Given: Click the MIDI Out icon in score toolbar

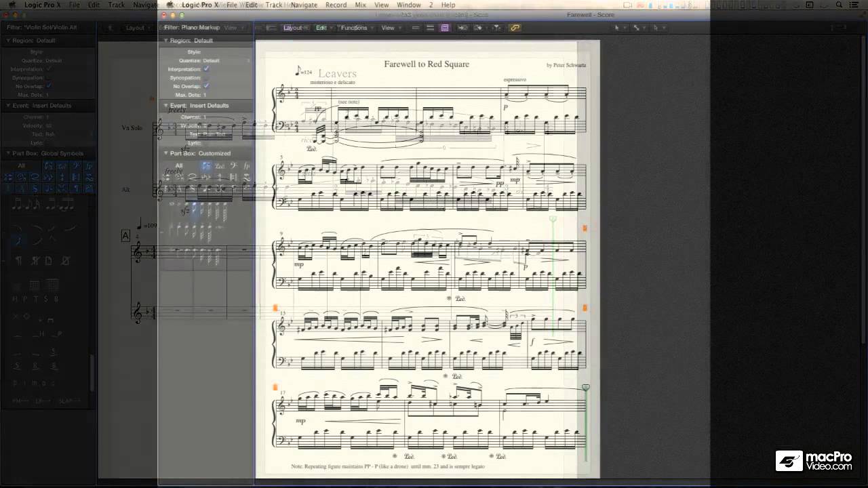Looking at the screenshot, I should (x=478, y=28).
